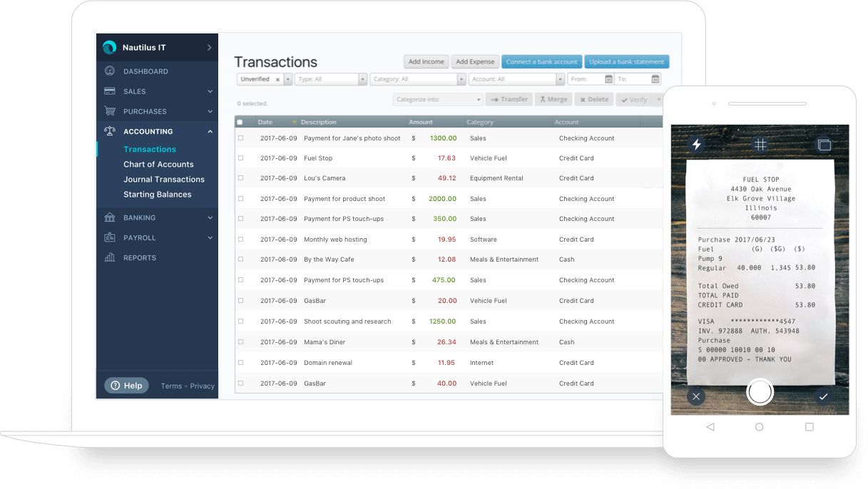This screenshot has height=489, width=868.
Task: Check the select-all checkbox in table header
Action: point(240,122)
